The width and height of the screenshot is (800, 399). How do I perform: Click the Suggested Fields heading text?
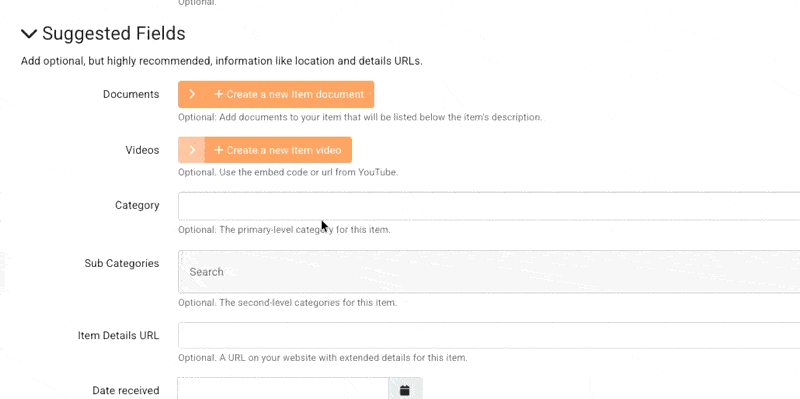114,34
